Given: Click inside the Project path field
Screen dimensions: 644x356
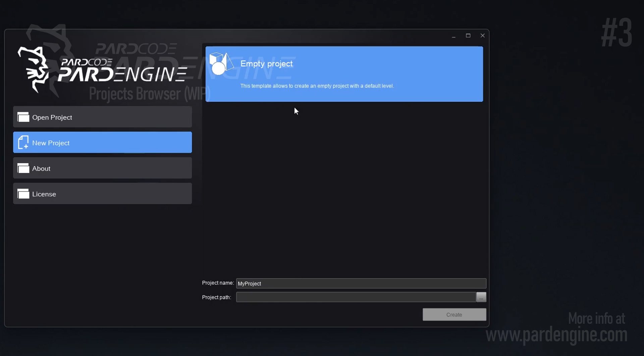Looking at the screenshot, I should tap(356, 297).
